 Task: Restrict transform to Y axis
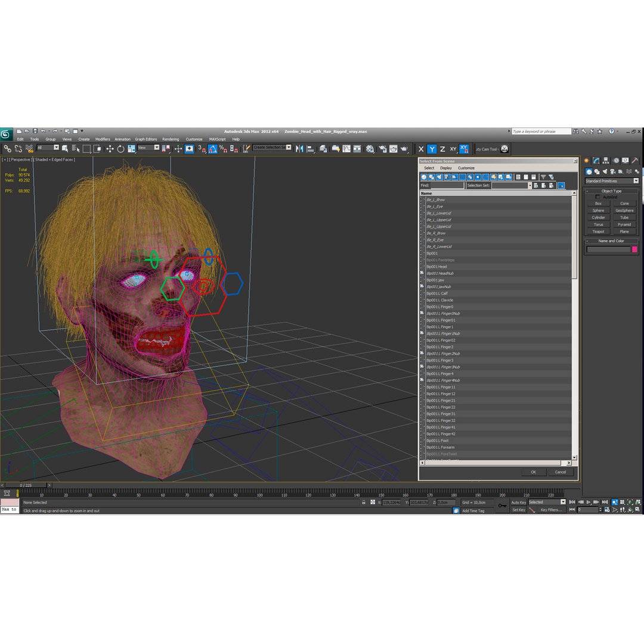tap(432, 149)
